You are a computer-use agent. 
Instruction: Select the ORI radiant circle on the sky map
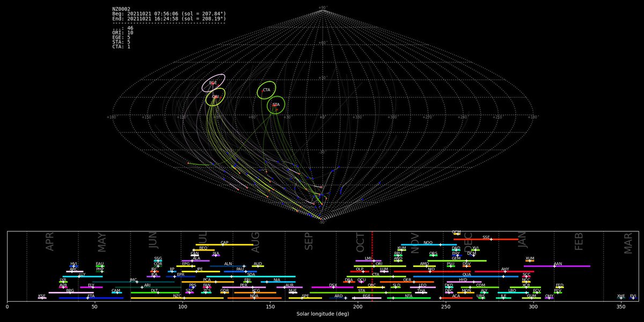[215, 97]
